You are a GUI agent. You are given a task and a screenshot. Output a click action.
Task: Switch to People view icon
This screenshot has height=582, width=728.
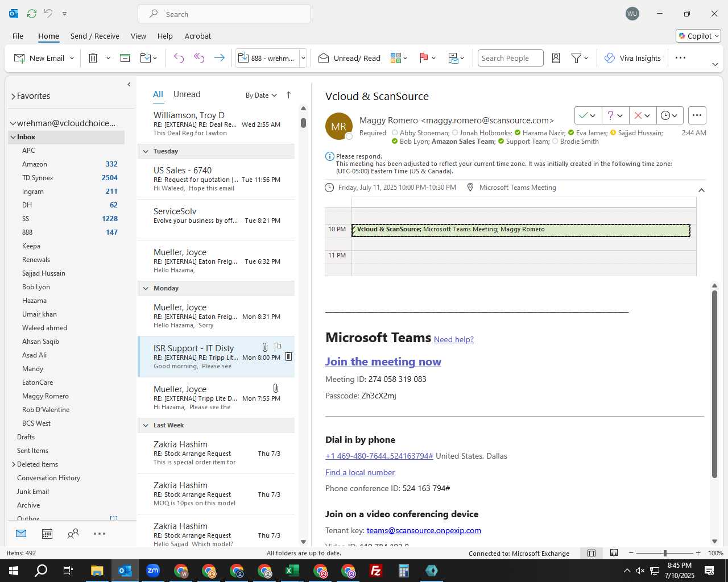tap(73, 534)
